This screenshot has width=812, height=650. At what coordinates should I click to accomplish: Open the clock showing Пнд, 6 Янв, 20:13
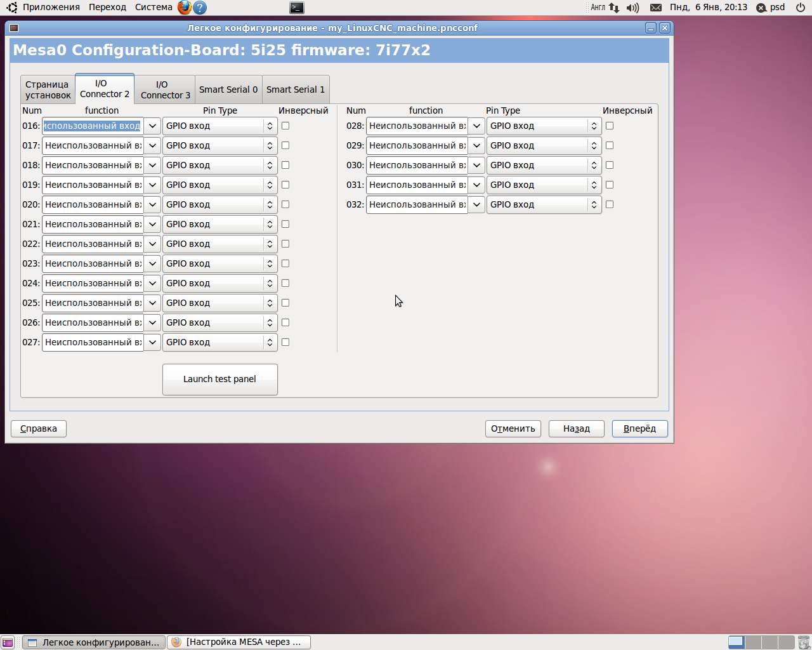tap(709, 8)
